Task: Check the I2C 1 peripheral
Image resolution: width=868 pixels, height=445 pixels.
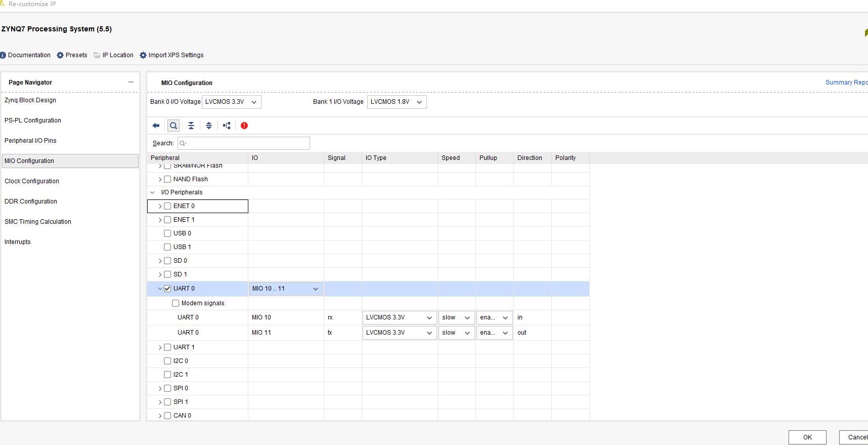Action: coord(167,375)
